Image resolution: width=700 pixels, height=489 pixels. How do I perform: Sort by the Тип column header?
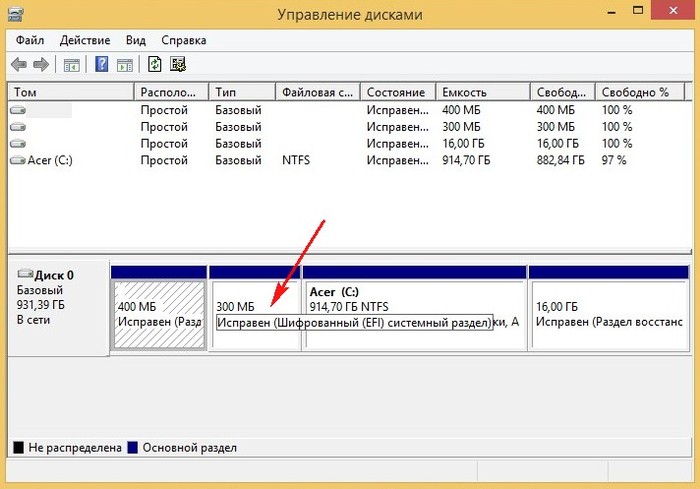242,92
